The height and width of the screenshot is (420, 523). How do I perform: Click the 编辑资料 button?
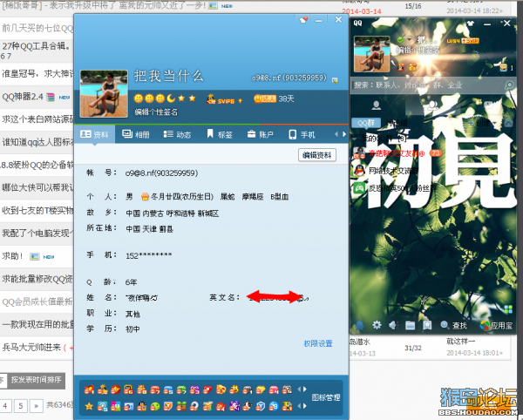(317, 155)
